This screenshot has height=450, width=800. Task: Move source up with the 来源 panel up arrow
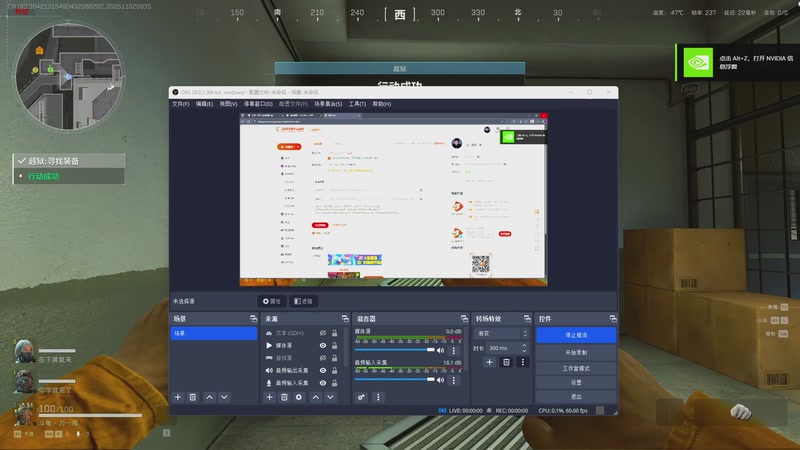(316, 397)
